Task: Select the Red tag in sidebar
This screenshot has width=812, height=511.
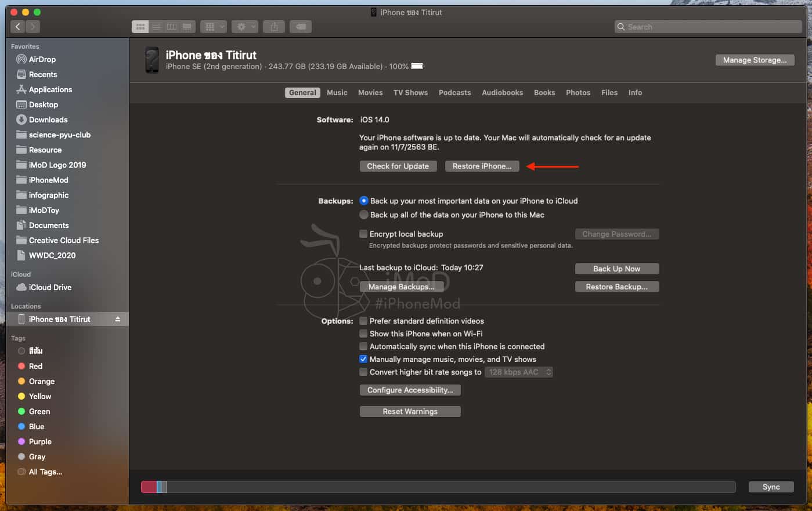Action: pyautogui.click(x=35, y=366)
